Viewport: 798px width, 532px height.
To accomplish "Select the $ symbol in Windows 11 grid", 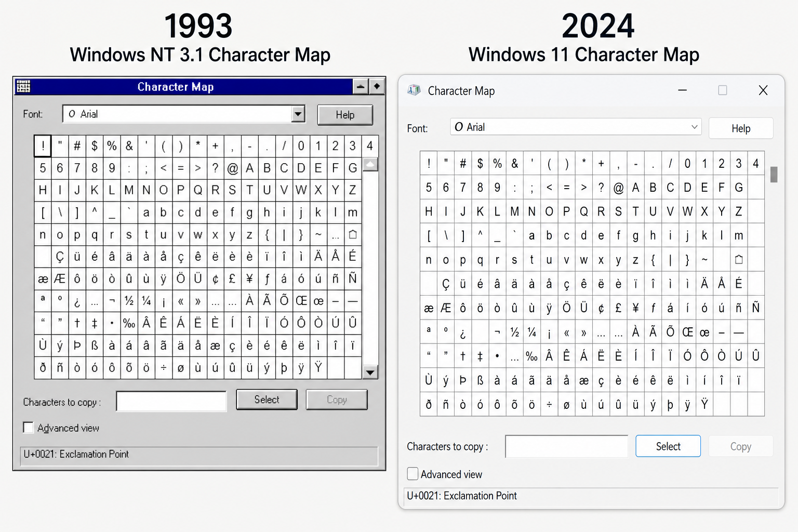I will [x=480, y=164].
